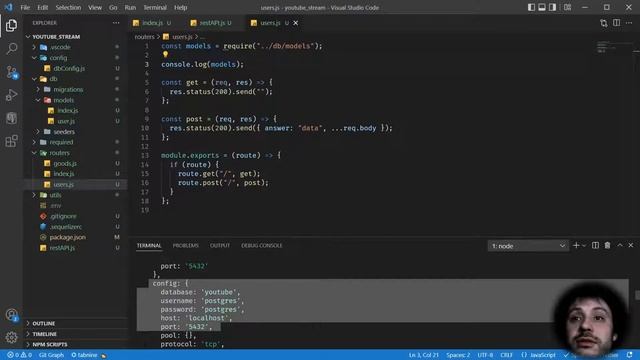Maximize the terminal panel size
640x360 pixels.
[620, 245]
